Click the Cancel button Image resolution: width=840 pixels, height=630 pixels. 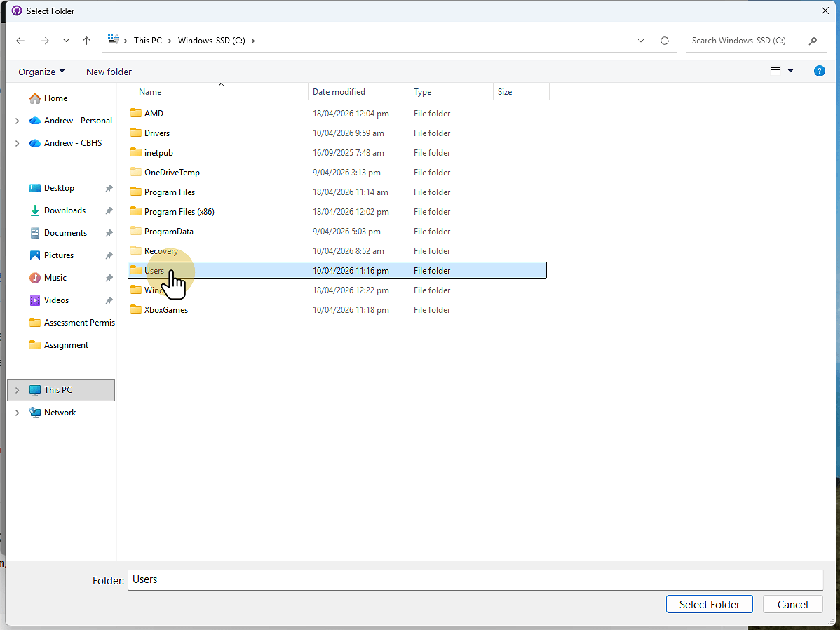tap(792, 604)
